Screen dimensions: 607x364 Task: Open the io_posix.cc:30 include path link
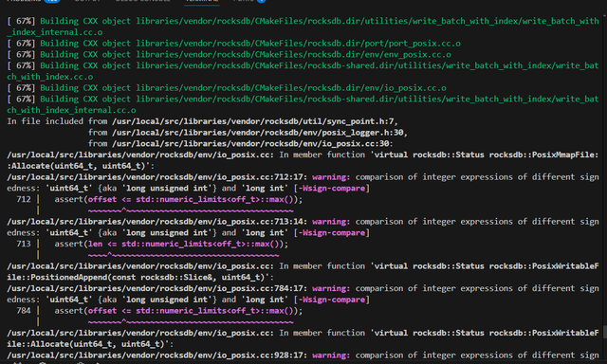pos(250,144)
